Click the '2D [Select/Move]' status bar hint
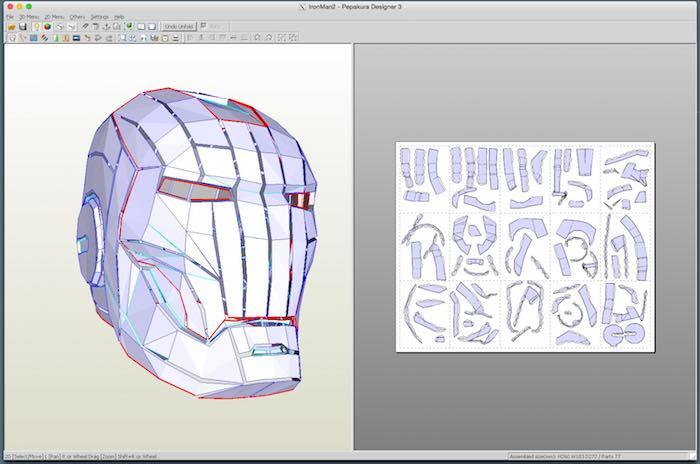Screen dimensions: 700x464 (23, 456)
